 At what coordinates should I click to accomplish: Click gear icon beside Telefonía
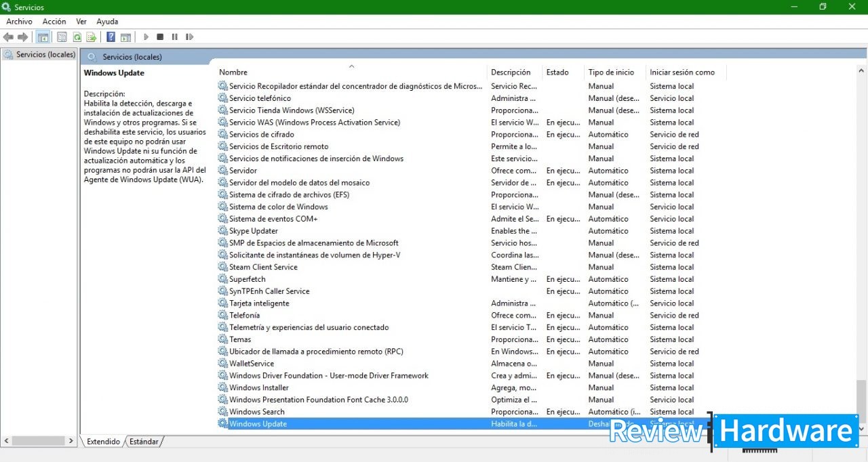(223, 315)
